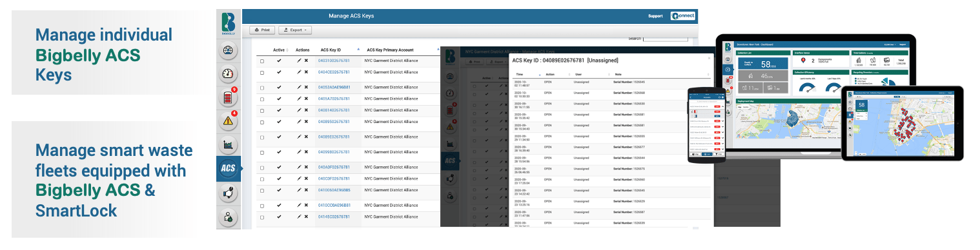Viewport: 980px width, 250px height.
Task: Open ACS key 0410CC0AE96B81 link
Action: click(x=334, y=205)
